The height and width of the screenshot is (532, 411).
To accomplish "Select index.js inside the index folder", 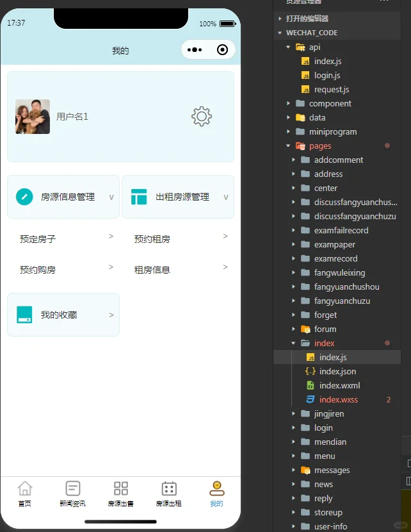I will pos(337,357).
